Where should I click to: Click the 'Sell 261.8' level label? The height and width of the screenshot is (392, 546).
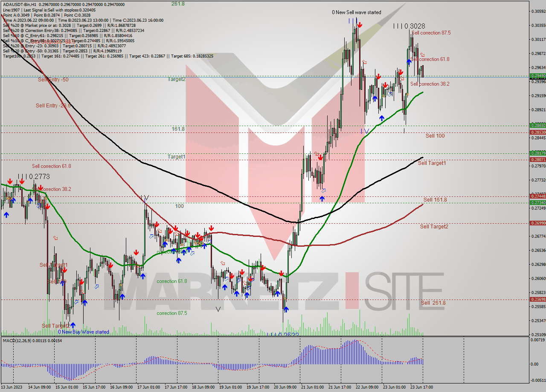(433, 303)
